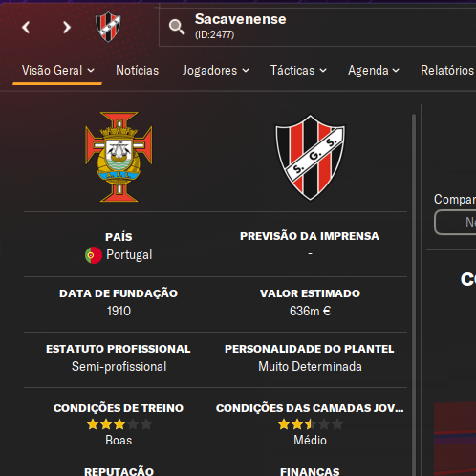Click the comparison selector box under Compar
The width and height of the screenshot is (476, 476).
click(x=455, y=222)
